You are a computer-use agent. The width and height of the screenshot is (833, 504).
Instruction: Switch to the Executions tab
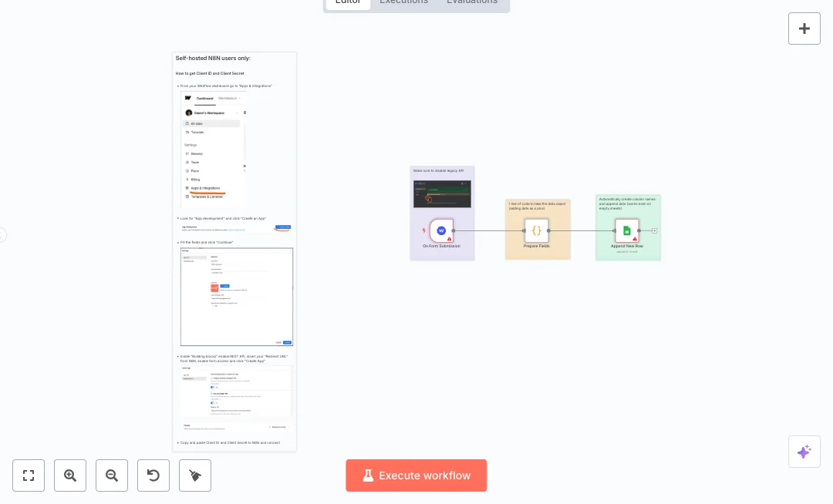[403, 2]
